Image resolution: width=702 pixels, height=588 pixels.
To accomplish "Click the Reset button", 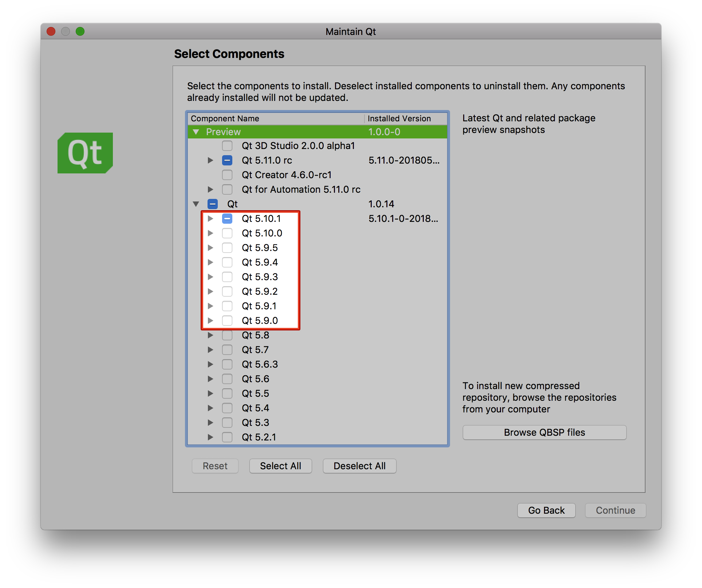I will (215, 466).
